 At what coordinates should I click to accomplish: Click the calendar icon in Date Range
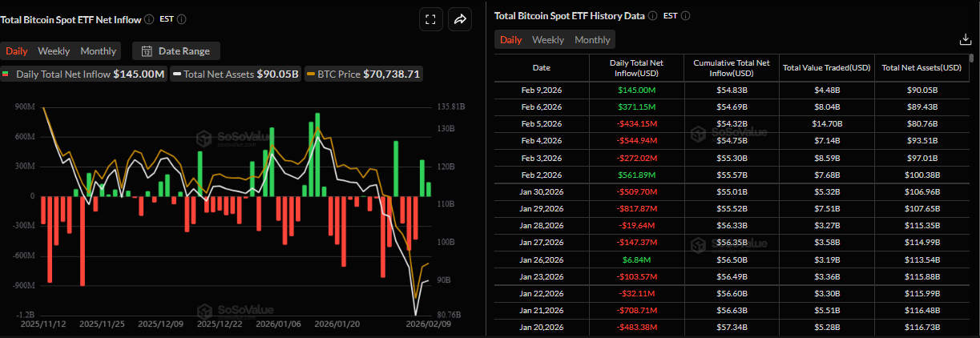(147, 51)
